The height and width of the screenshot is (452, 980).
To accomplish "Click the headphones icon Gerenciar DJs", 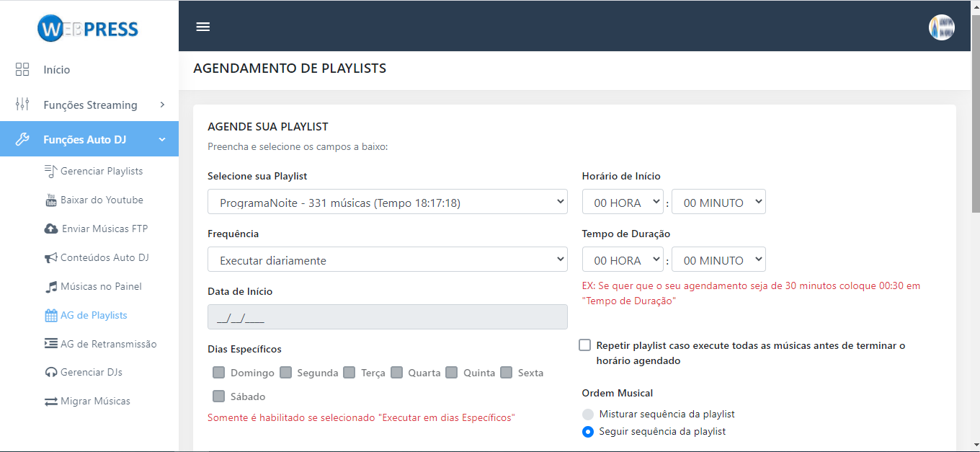I will (51, 373).
